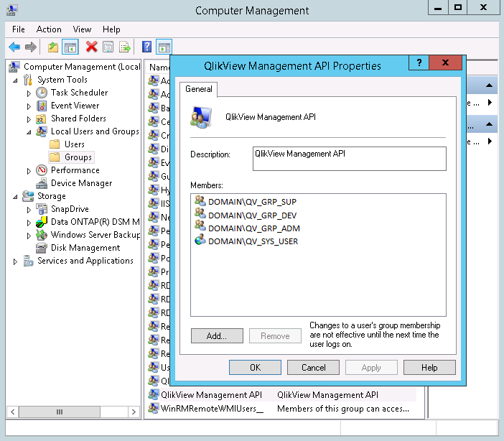The height and width of the screenshot is (441, 504).
Task: Select the Device Manager icon in tree
Action: [x=42, y=183]
